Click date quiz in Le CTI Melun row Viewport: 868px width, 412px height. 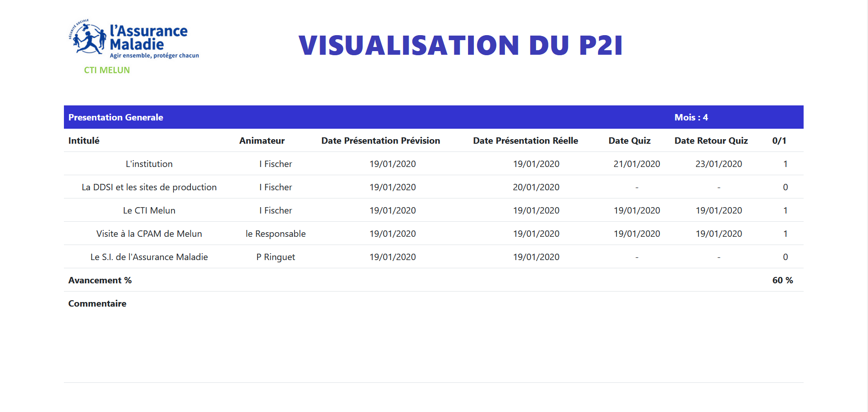[x=637, y=210]
